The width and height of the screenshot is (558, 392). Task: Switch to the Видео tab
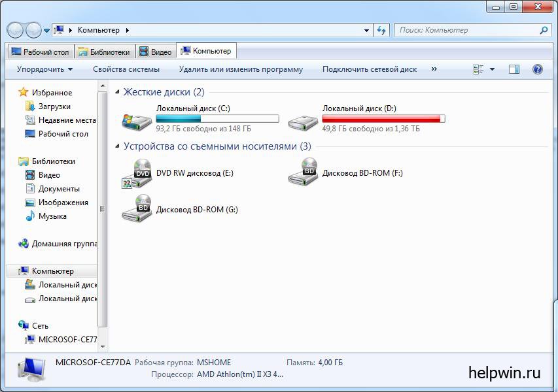tap(156, 52)
